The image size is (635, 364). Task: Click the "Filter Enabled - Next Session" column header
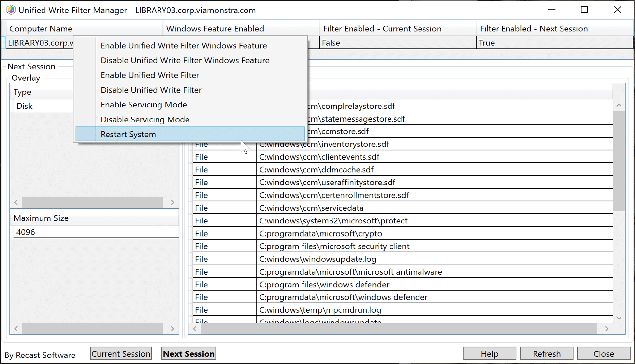[x=534, y=29]
